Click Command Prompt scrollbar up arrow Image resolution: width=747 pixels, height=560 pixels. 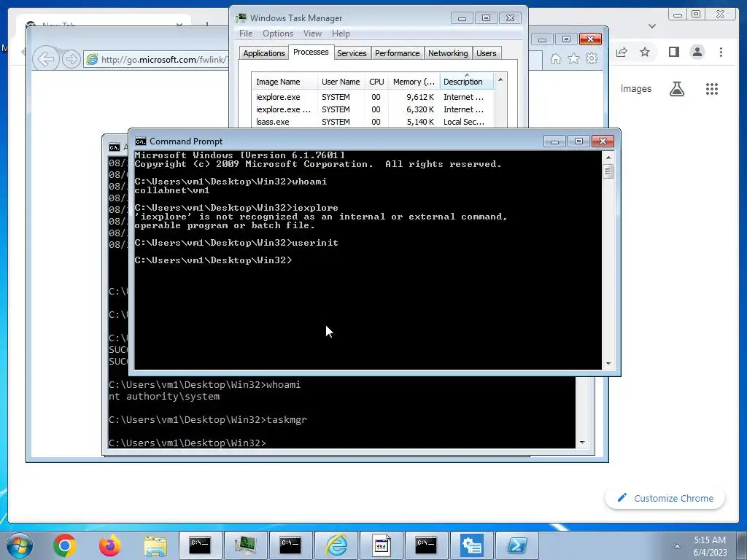608,157
